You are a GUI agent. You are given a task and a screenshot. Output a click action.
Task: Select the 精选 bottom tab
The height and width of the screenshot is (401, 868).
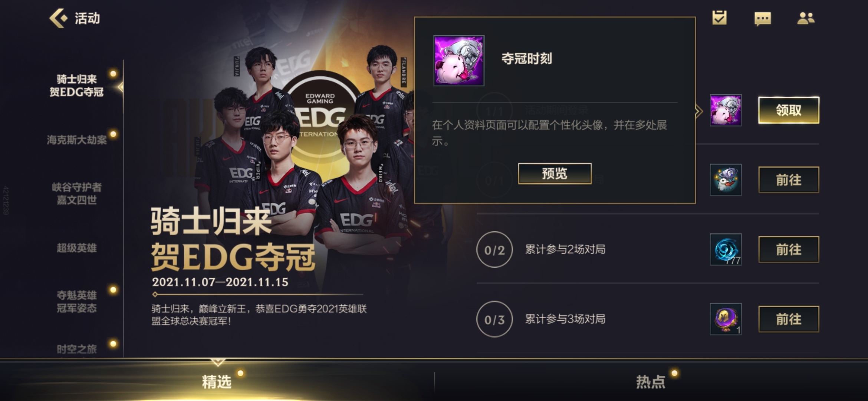(217, 381)
